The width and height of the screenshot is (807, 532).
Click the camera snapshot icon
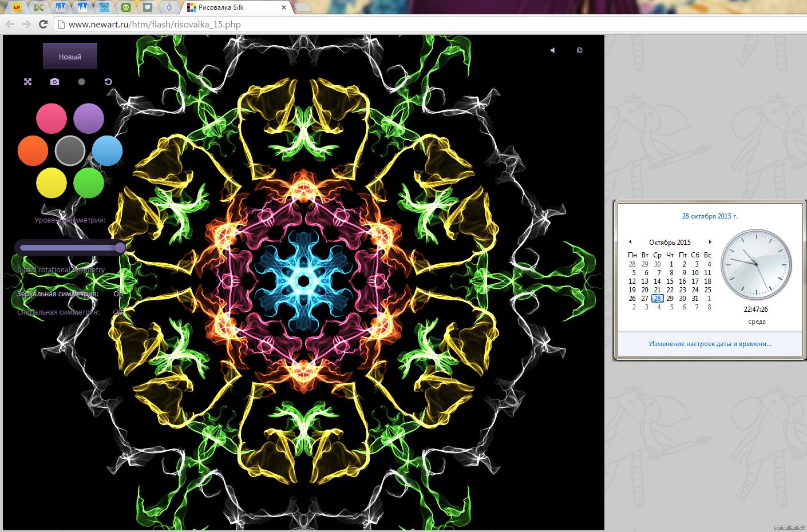click(54, 82)
